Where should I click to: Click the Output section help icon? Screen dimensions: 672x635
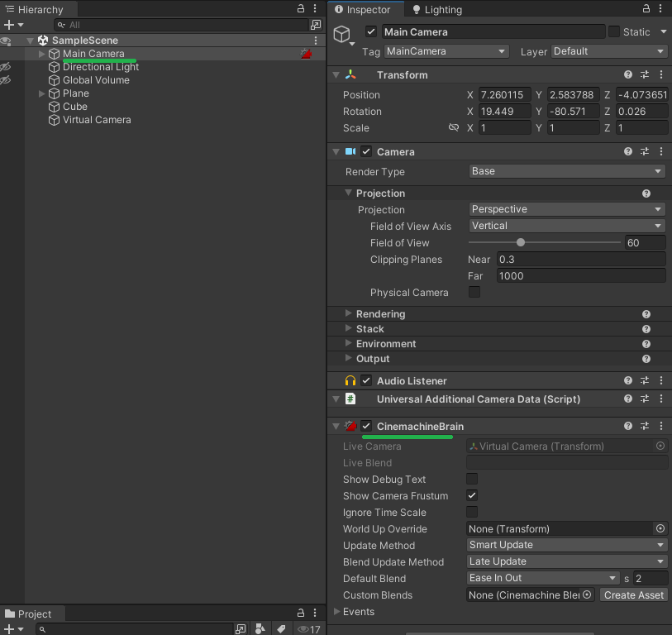(646, 360)
